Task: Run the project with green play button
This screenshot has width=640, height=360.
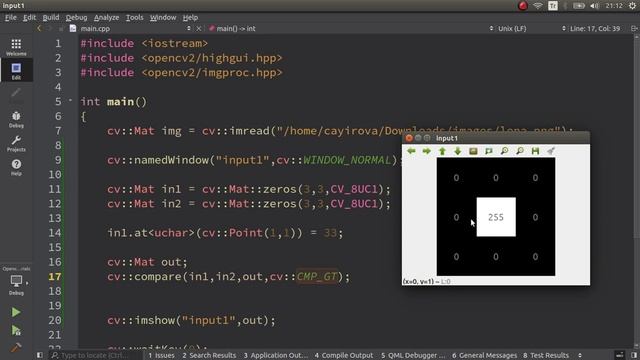Action: (16, 312)
